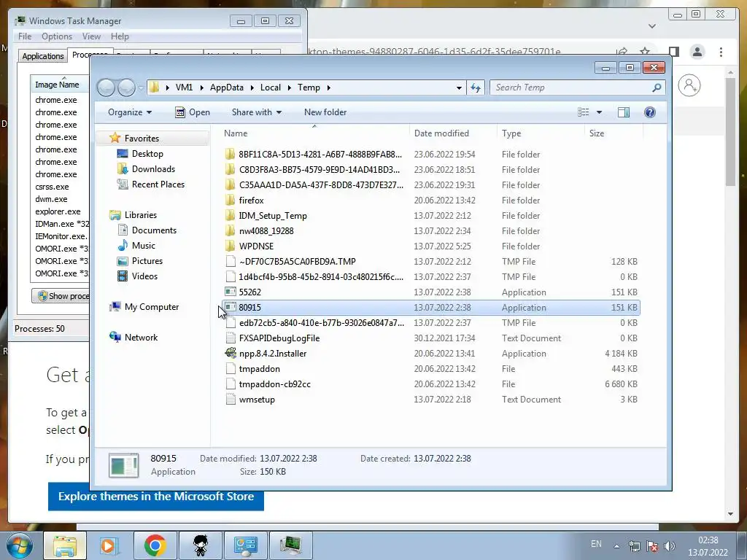The width and height of the screenshot is (747, 560).
Task: Click Chrome side panel icon
Action: [673, 52]
